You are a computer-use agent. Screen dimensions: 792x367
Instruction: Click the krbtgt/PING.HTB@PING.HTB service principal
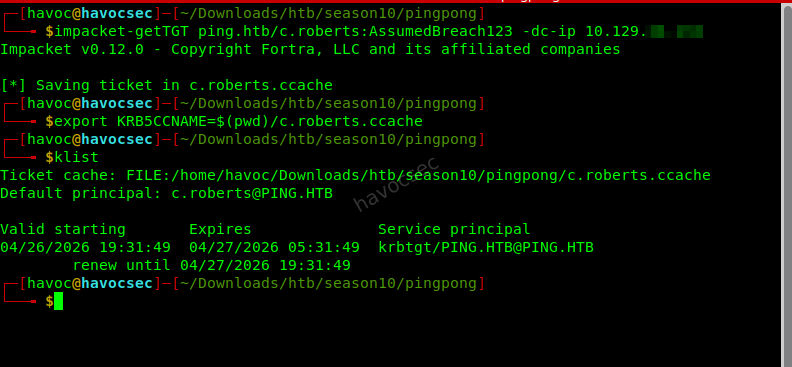pyautogui.click(x=485, y=247)
